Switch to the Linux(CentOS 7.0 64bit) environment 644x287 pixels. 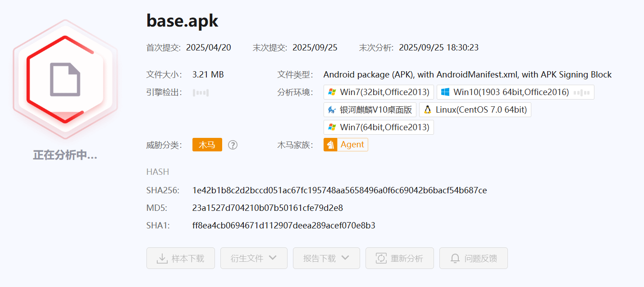(x=475, y=109)
